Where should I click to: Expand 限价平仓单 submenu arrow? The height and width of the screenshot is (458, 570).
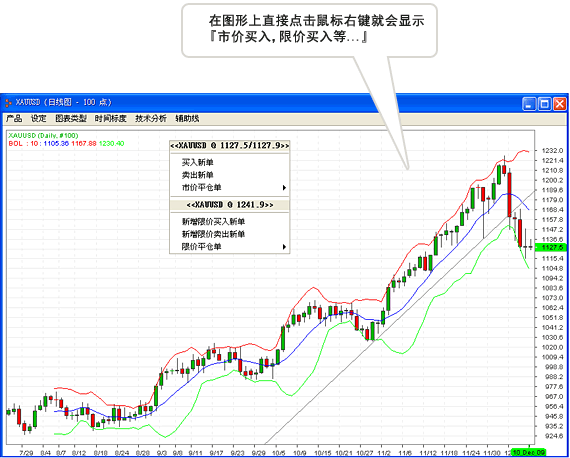coord(284,247)
